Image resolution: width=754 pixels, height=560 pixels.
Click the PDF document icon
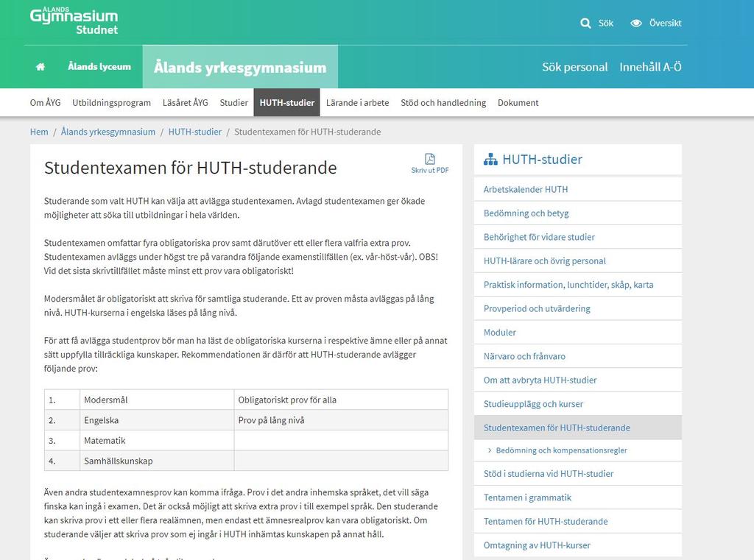pyautogui.click(x=429, y=159)
